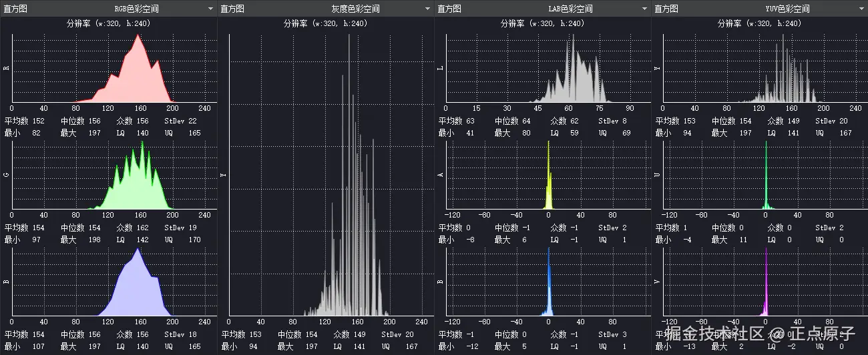Click the magenta YUV V channel histogram
The image size is (868, 355).
[x=765, y=282]
